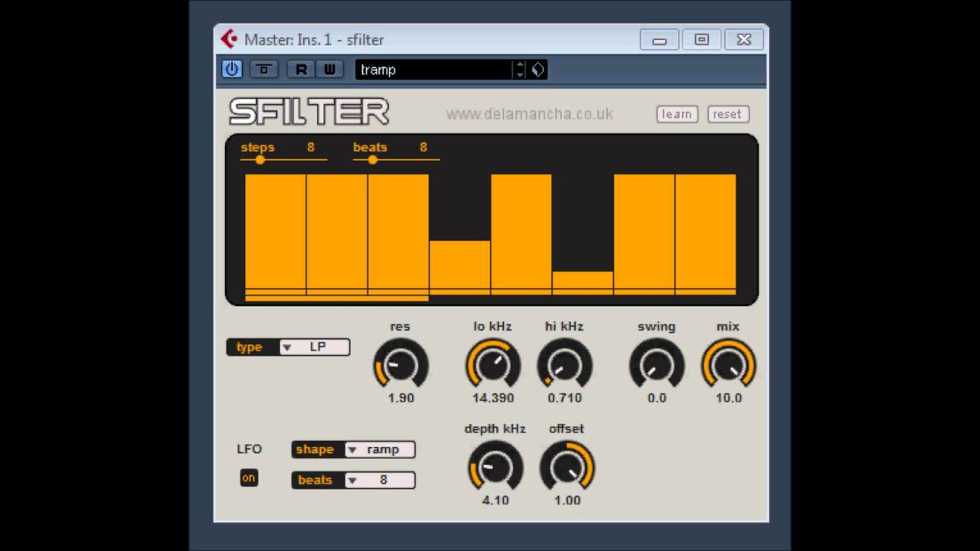
Task: Click the offset knob
Action: tap(567, 467)
